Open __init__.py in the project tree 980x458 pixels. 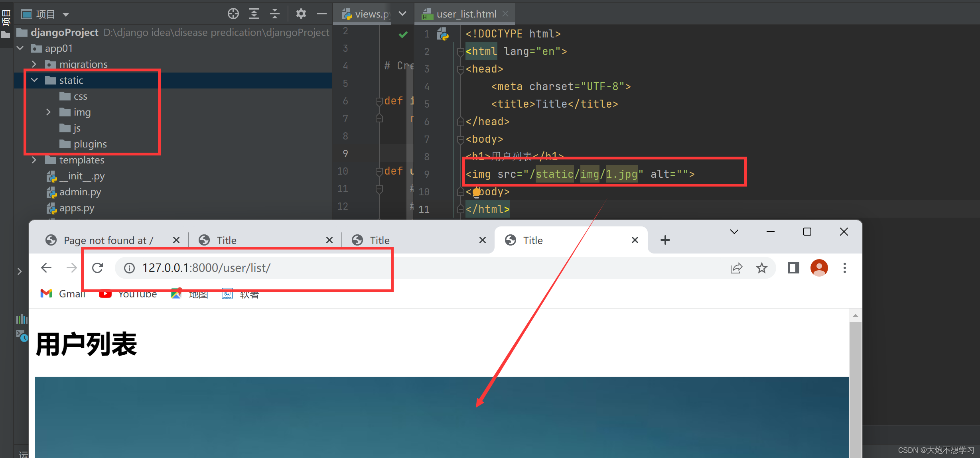(x=76, y=176)
